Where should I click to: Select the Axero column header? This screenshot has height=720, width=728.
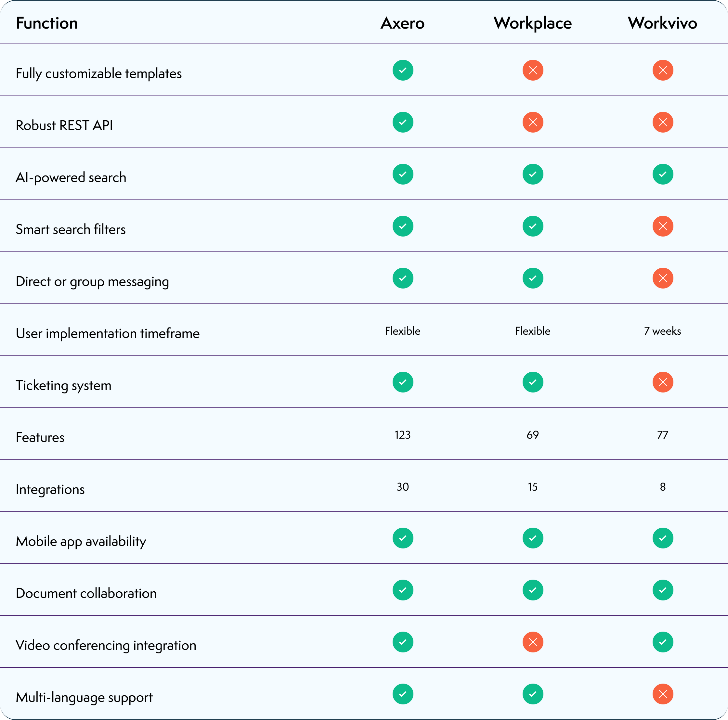pyautogui.click(x=402, y=23)
